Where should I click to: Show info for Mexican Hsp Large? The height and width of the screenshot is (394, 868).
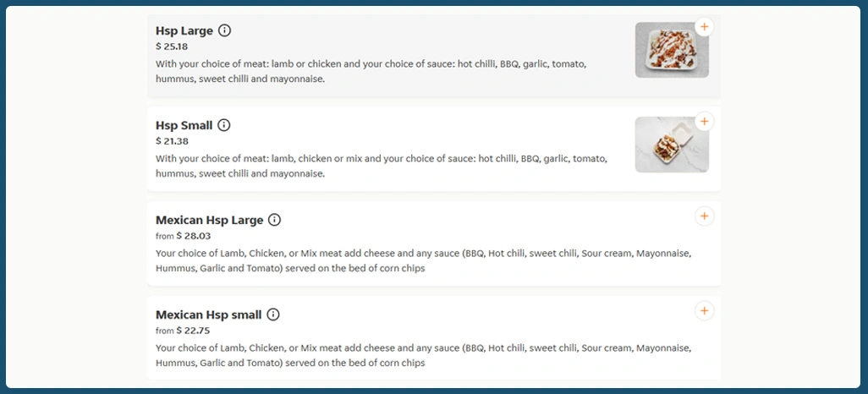point(274,220)
